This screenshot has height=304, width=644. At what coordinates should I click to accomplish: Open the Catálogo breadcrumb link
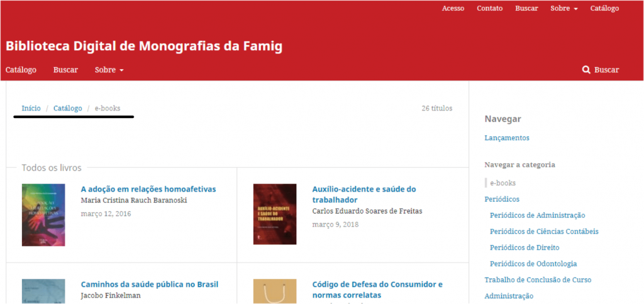coord(68,108)
